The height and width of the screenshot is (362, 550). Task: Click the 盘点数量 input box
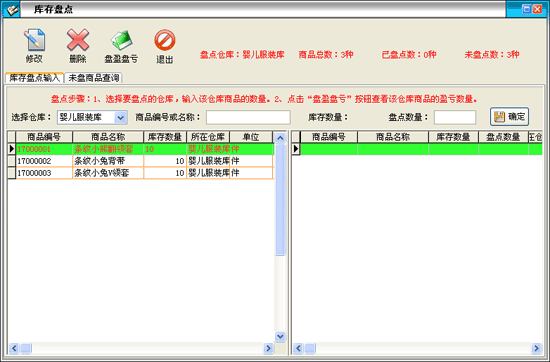(x=455, y=118)
